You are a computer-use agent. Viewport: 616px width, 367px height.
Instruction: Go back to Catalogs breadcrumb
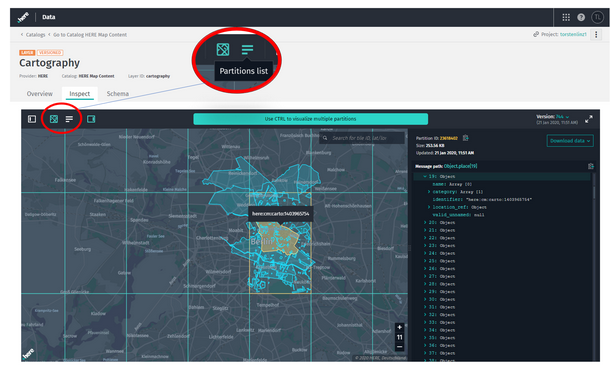[x=35, y=35]
